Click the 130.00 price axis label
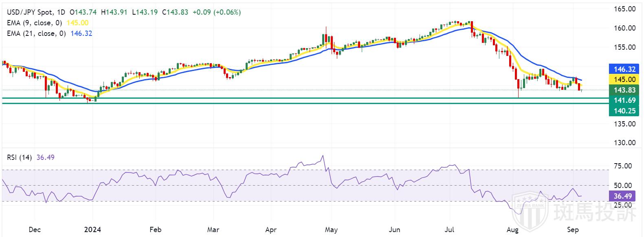The width and height of the screenshot is (644, 237). [x=625, y=143]
